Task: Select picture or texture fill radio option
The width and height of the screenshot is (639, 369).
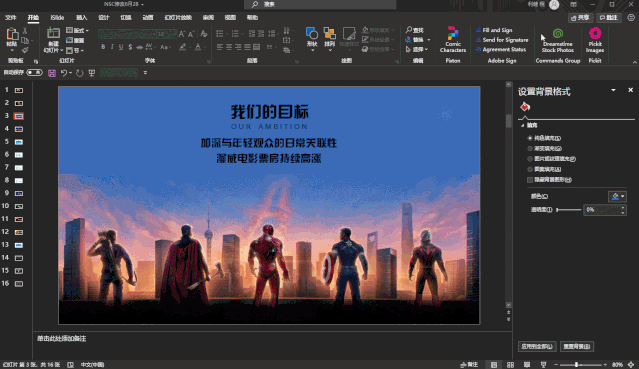Action: pyautogui.click(x=530, y=159)
